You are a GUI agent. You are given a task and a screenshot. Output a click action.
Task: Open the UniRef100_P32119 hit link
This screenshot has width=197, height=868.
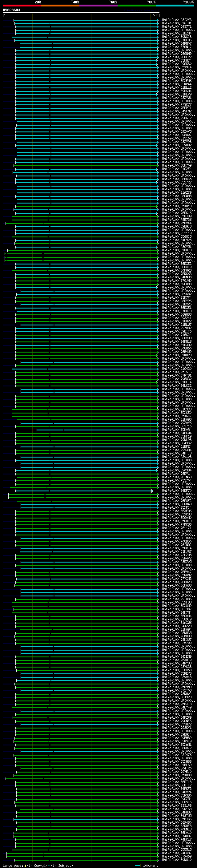(177, 233)
